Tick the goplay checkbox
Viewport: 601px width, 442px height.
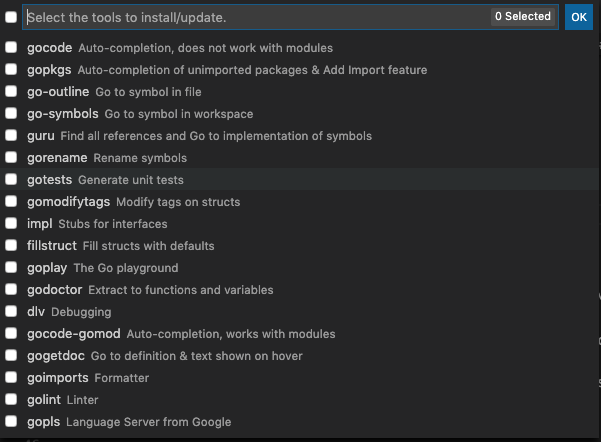click(x=11, y=268)
